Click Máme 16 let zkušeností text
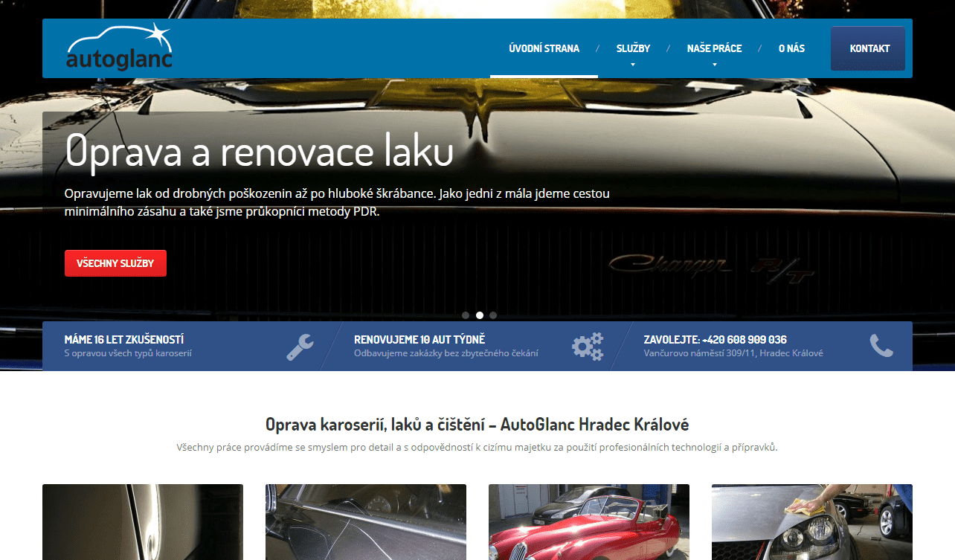 click(x=124, y=339)
